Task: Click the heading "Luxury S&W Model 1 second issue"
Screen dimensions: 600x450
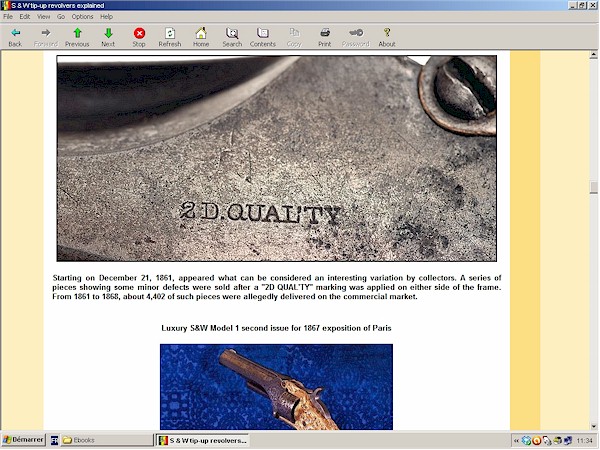Action: [276, 328]
